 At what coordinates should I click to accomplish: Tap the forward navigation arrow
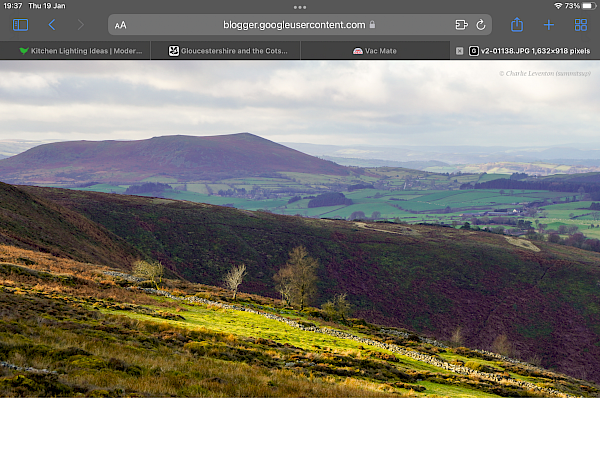tap(81, 25)
